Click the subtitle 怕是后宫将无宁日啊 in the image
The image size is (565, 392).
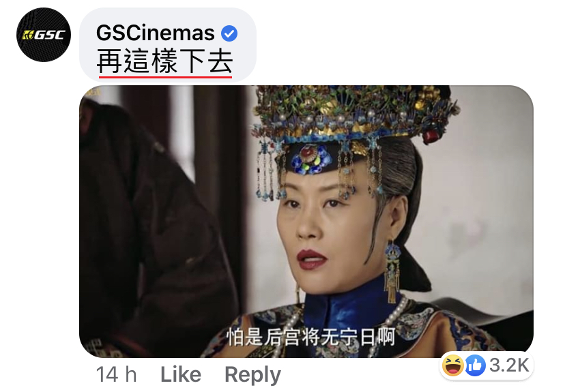pos(310,337)
